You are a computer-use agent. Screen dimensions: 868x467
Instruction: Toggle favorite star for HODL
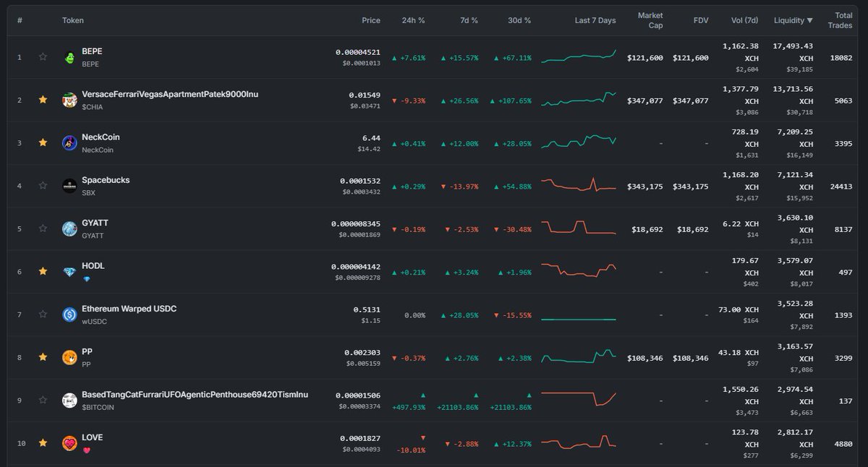(x=43, y=271)
